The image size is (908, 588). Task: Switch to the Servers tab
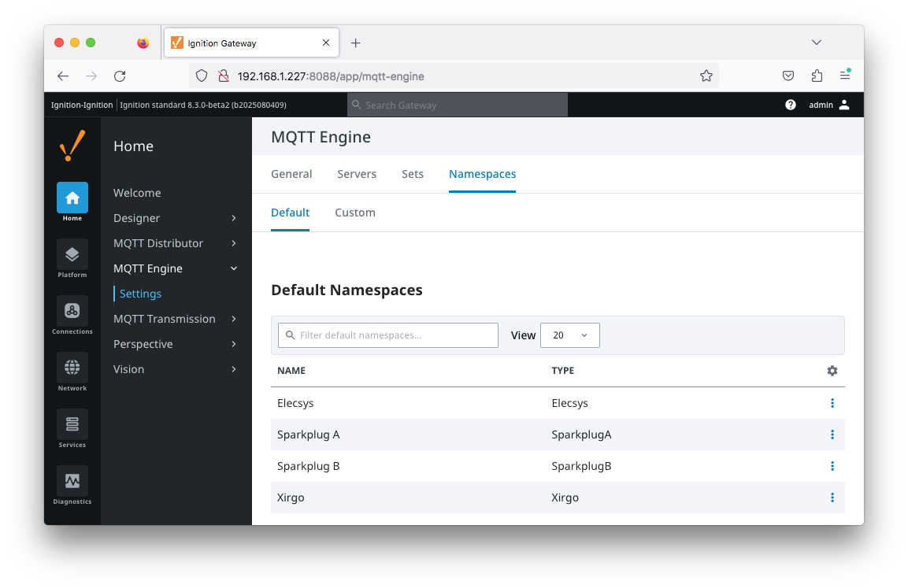(357, 174)
